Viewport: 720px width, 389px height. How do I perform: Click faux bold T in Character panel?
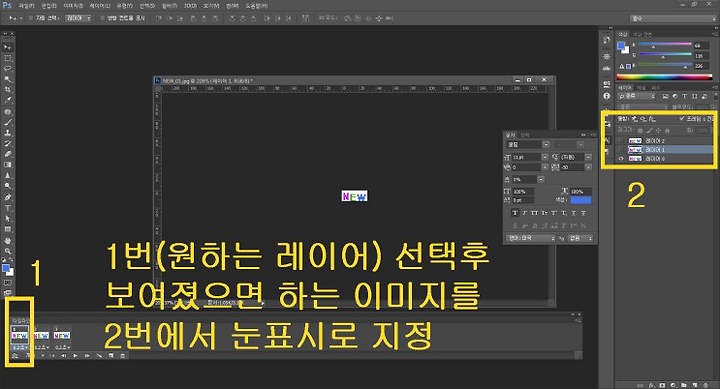click(515, 213)
